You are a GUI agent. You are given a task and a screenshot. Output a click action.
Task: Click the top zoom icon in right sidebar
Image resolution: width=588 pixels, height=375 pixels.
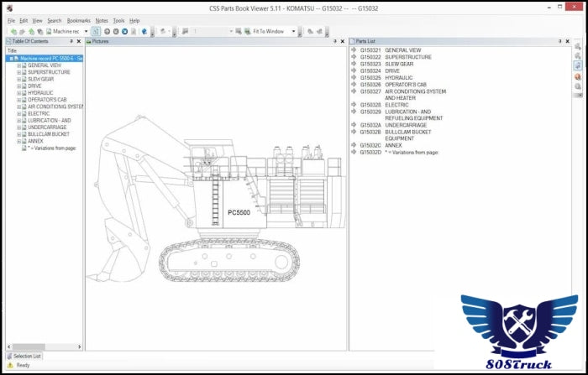(578, 45)
